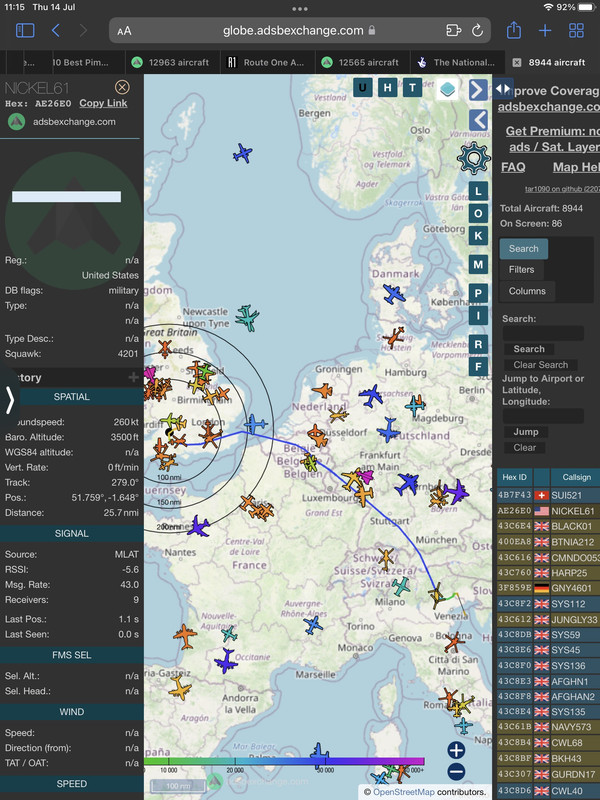Image resolution: width=600 pixels, height=800 pixels.
Task: Switch to the 12565 aircraft tab
Action: click(x=362, y=62)
